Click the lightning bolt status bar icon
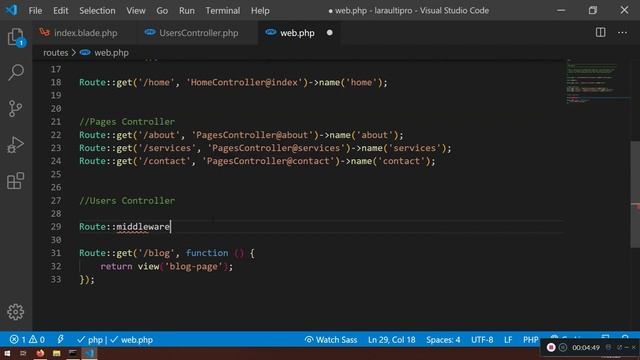 (60, 339)
